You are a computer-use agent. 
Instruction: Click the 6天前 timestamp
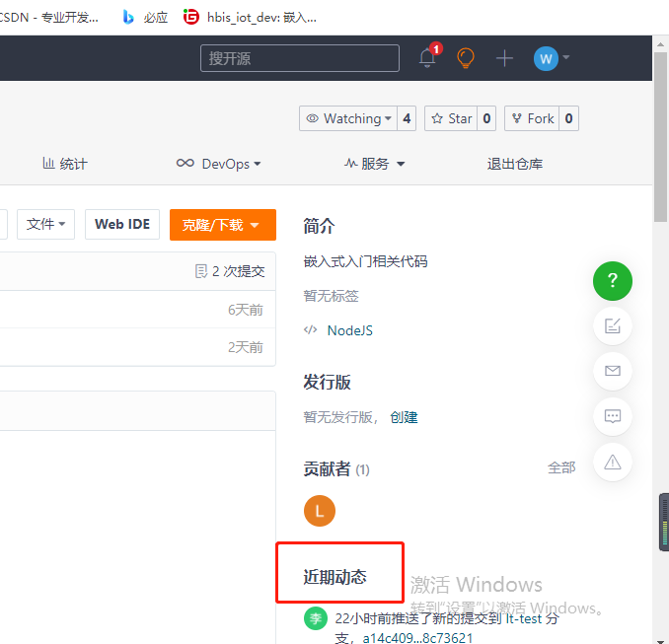tap(246, 310)
